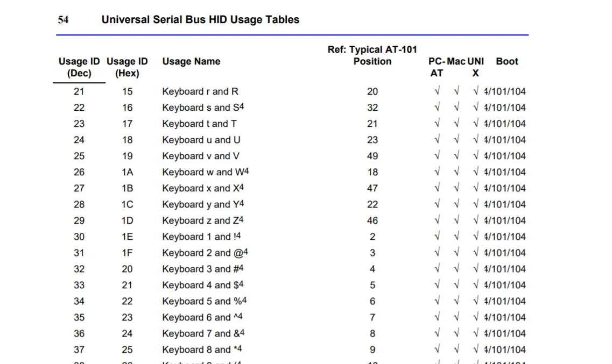The height and width of the screenshot is (364, 612).
Task: Click the Keyboard 2 and @ usage name
Action: point(205,253)
